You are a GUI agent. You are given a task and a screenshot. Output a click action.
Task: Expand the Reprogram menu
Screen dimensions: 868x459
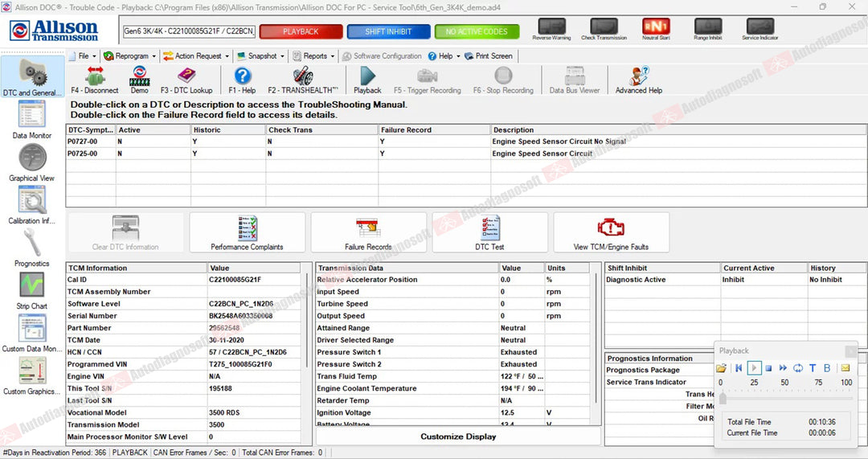[x=130, y=56]
